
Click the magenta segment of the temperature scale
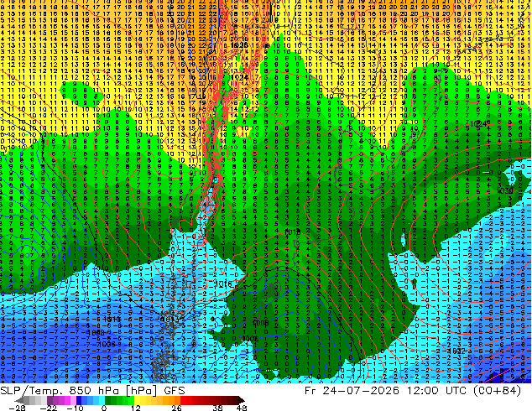67,400
